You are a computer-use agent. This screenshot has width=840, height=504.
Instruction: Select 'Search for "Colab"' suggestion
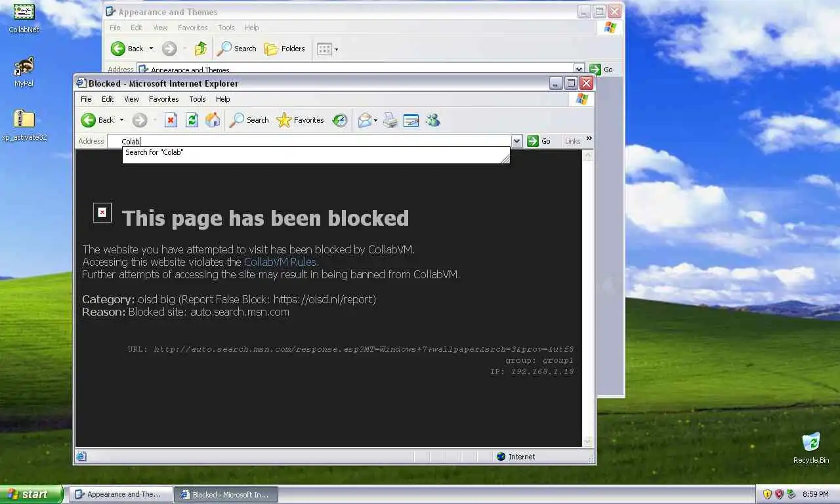point(316,152)
